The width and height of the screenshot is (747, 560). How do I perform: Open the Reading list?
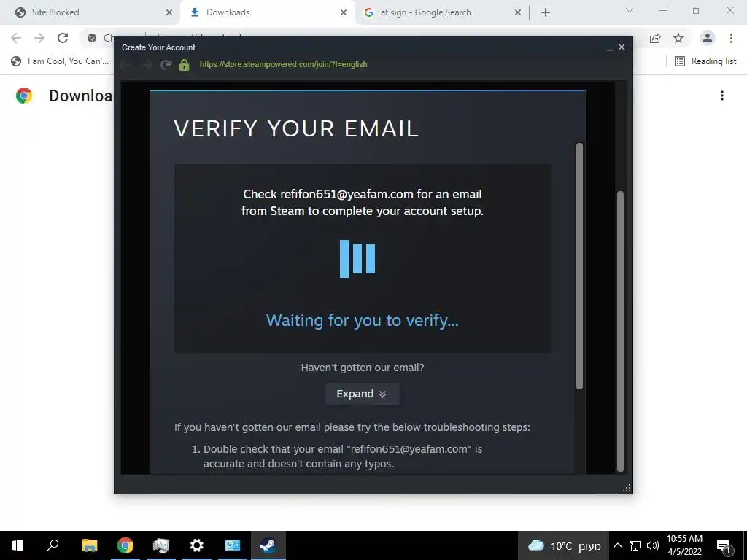coord(705,61)
